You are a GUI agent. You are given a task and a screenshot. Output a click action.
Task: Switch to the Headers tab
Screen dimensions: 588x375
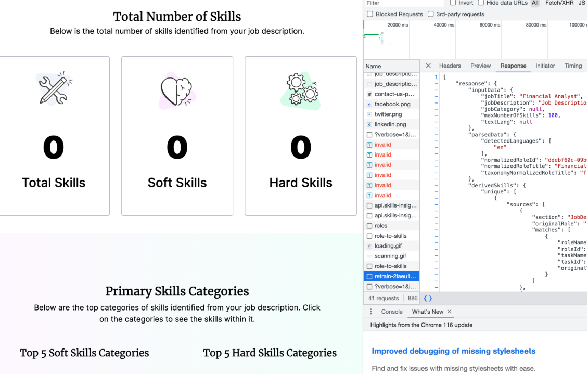(450, 66)
